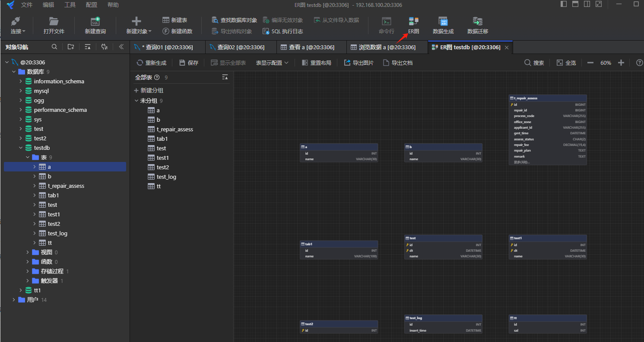Switch to the 查询02 tab
The width and height of the screenshot is (644, 342).
(x=240, y=47)
